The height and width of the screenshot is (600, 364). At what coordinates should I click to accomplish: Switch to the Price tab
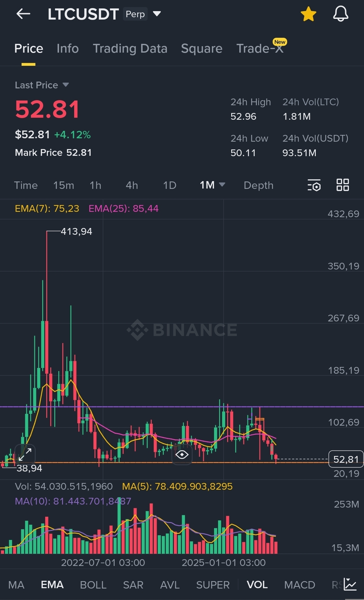pos(29,49)
